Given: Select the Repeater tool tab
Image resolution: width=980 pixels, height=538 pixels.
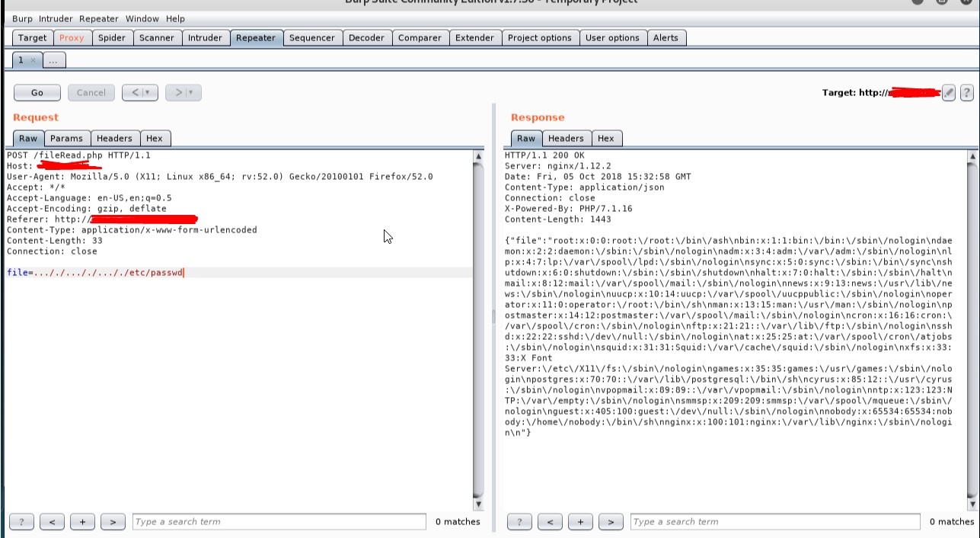Looking at the screenshot, I should [256, 38].
